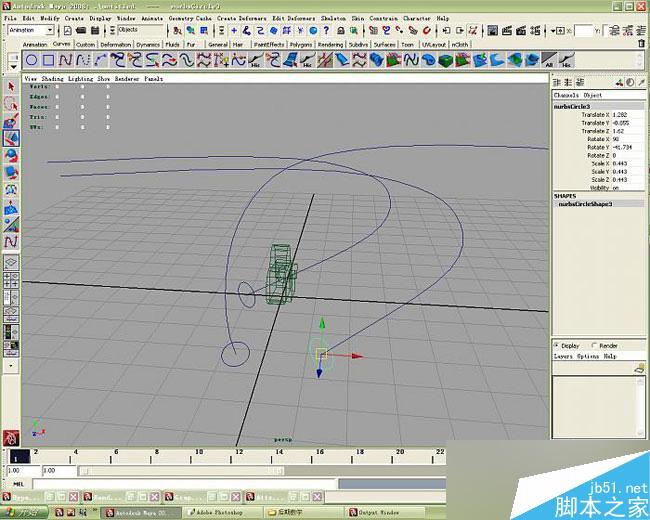Switch to the Surfaces shelf tab
This screenshot has height=520, width=650.
tap(384, 44)
